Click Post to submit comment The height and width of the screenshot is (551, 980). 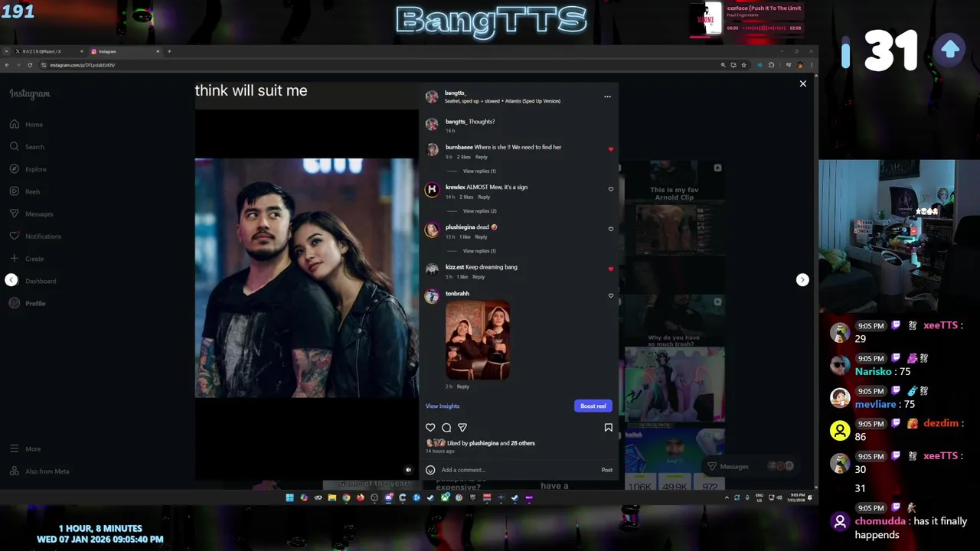[x=607, y=470]
